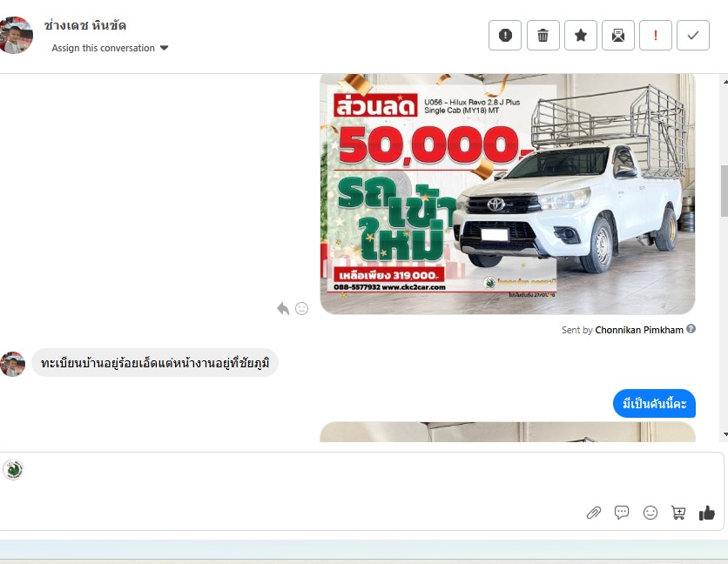Open contact's profile picture in header
The height and width of the screenshot is (564, 728).
[x=16, y=36]
